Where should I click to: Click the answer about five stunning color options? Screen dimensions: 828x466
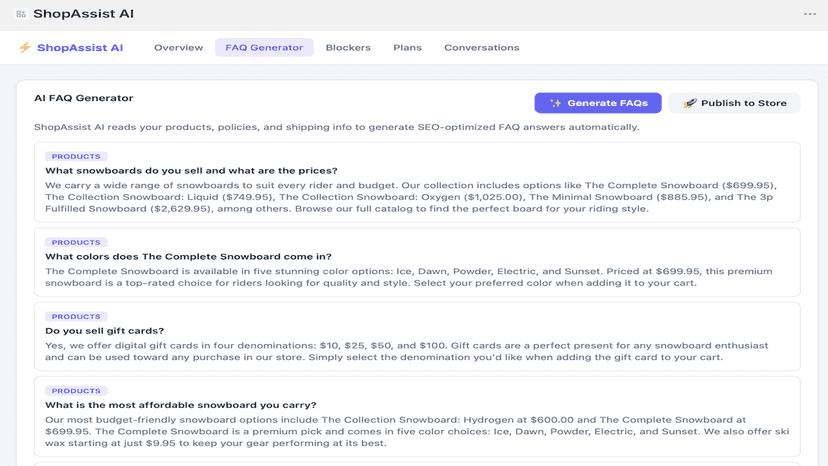pos(409,277)
